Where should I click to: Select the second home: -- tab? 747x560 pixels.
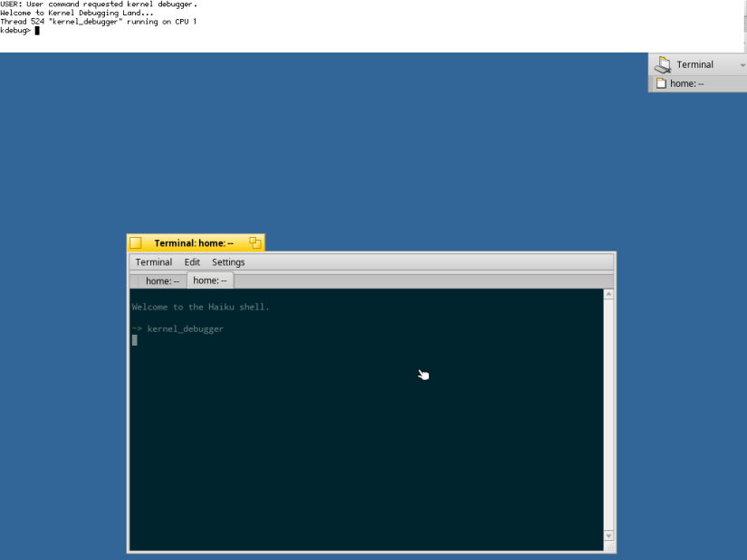[210, 280]
